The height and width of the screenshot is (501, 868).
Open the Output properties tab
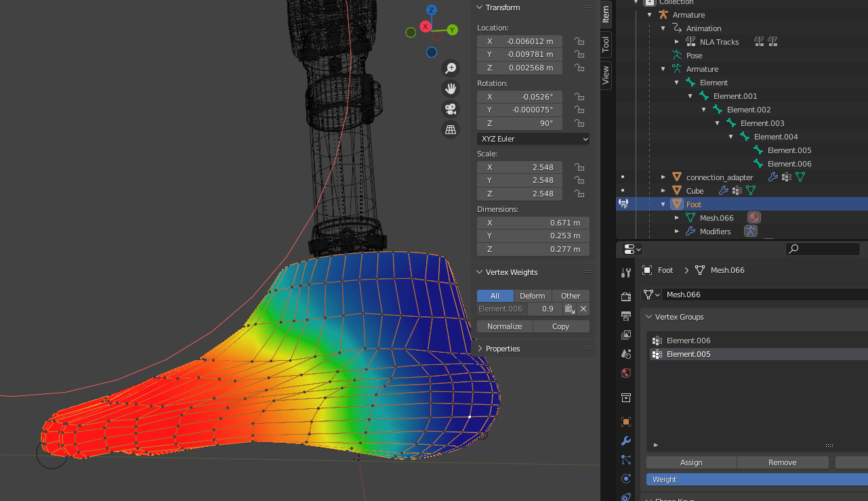[x=625, y=316]
